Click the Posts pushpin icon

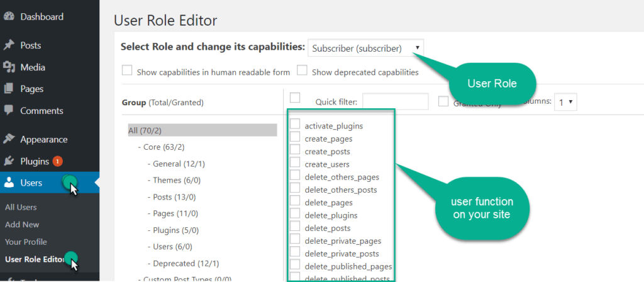pos(9,45)
